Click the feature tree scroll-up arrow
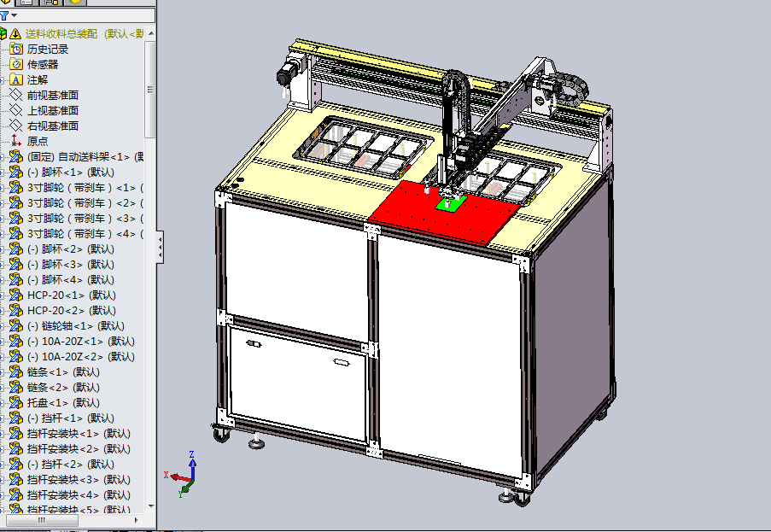 tap(151, 33)
